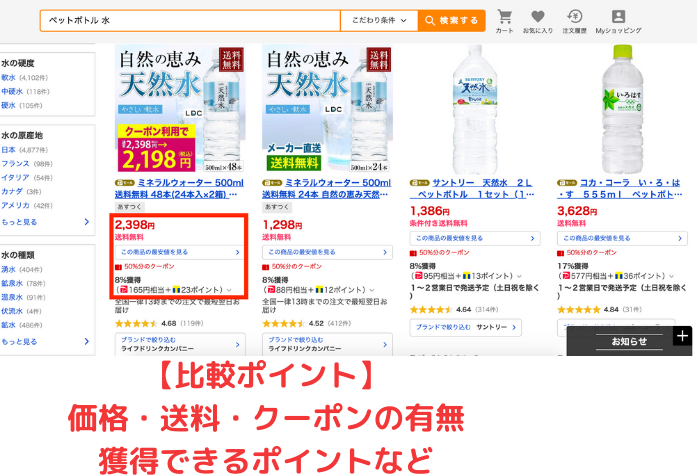The height and width of the screenshot is (475, 700).
Task: Open order history yen icon
Action: click(575, 21)
